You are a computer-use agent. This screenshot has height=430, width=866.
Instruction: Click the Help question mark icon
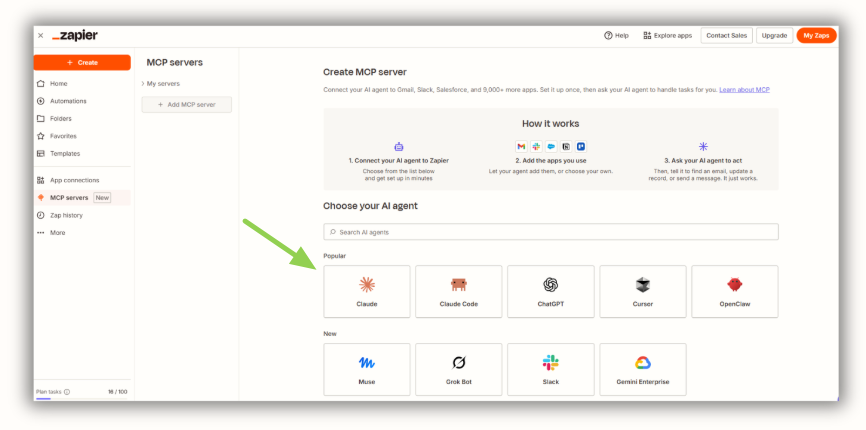pos(608,35)
